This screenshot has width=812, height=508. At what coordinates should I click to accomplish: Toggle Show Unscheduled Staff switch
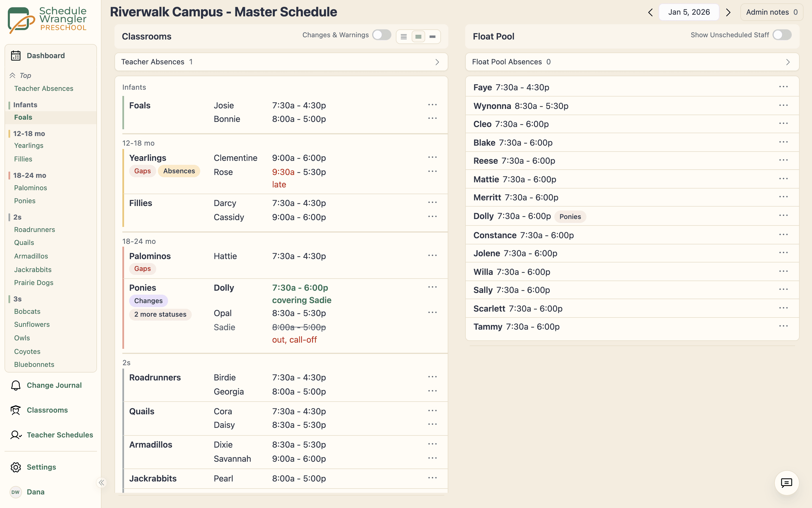[x=782, y=35]
